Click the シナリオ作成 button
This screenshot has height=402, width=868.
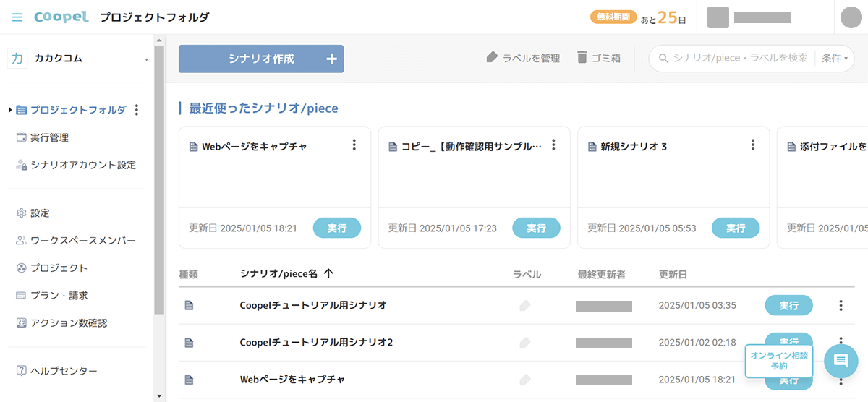pos(261,59)
